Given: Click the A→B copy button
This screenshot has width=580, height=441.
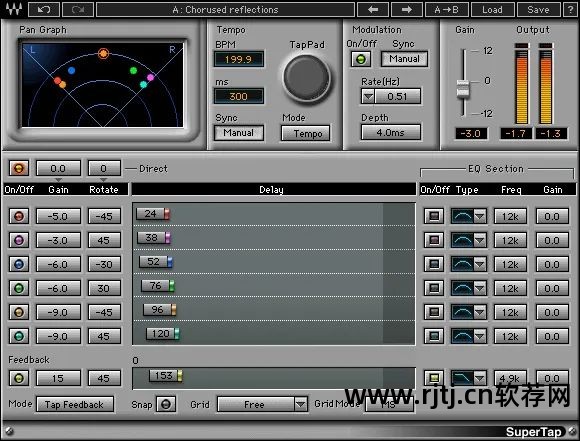Looking at the screenshot, I should 447,9.
